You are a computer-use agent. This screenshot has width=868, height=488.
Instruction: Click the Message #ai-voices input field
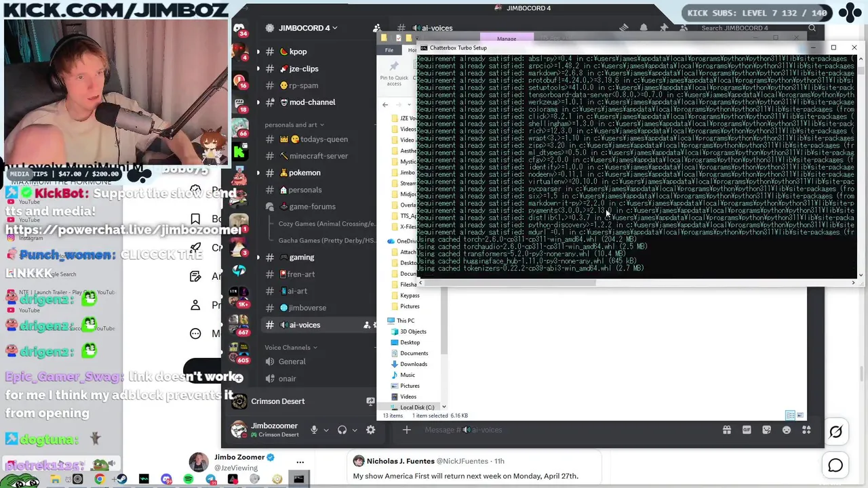pyautogui.click(x=570, y=430)
